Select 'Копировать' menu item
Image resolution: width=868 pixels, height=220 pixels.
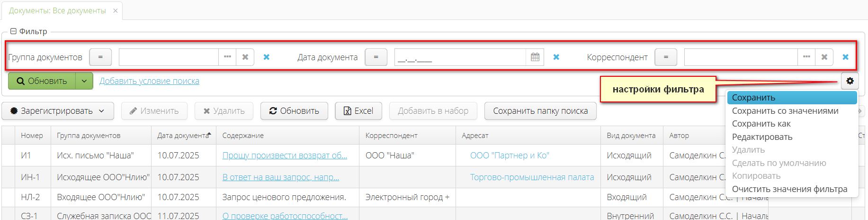[792, 176]
